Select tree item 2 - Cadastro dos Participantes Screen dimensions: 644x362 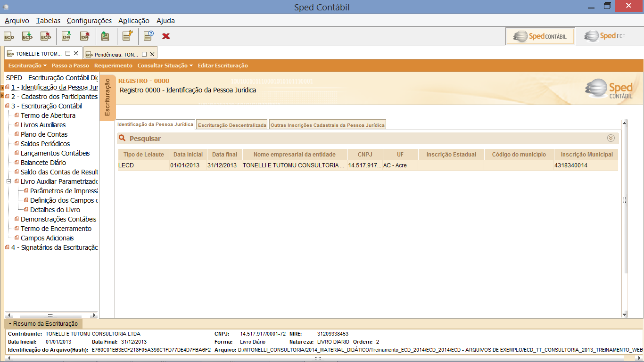pos(54,97)
